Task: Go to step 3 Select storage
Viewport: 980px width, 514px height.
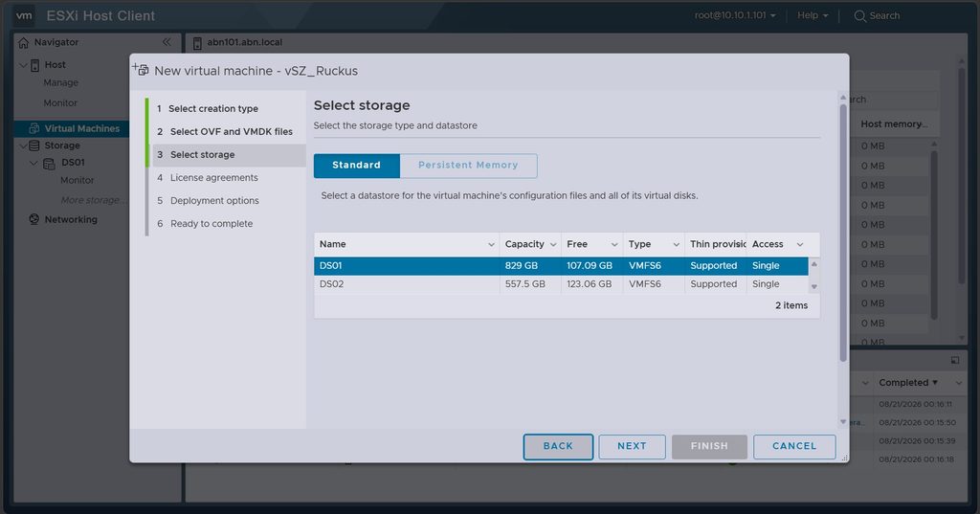Action: (229, 154)
